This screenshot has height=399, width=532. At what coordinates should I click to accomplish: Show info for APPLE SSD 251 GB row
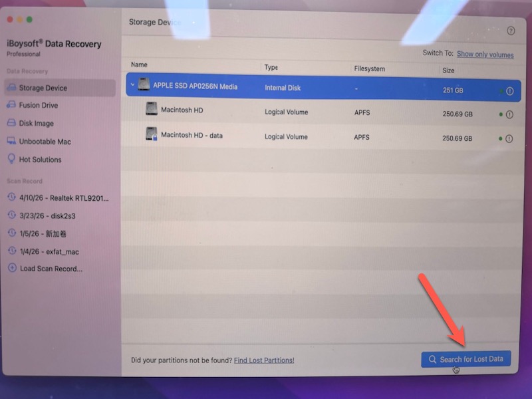509,91
